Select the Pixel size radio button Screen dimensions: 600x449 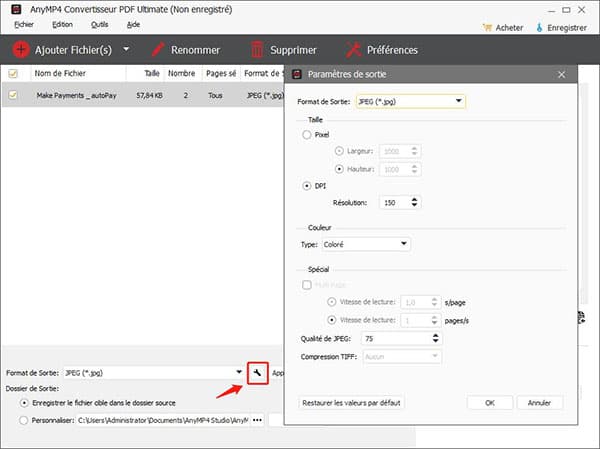(x=307, y=133)
